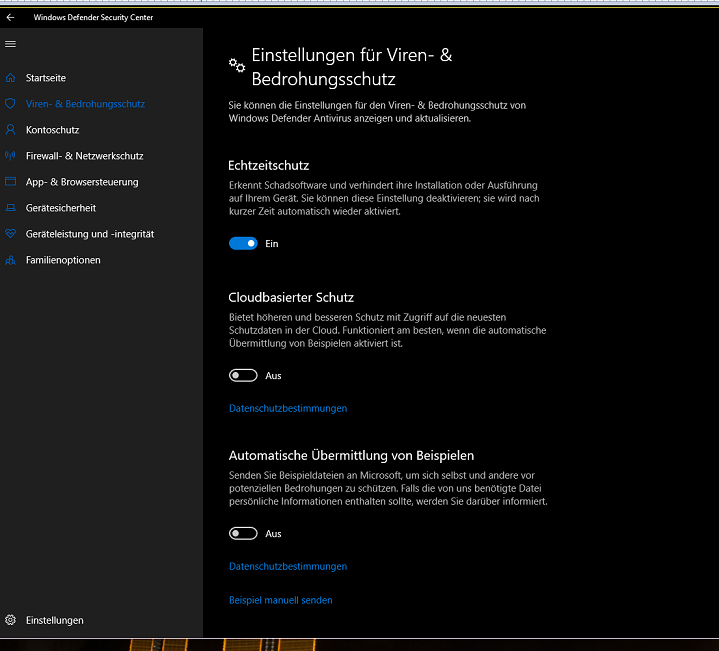Click the Gerätesicherheit laptop icon
The width and height of the screenshot is (719, 651).
tap(11, 208)
